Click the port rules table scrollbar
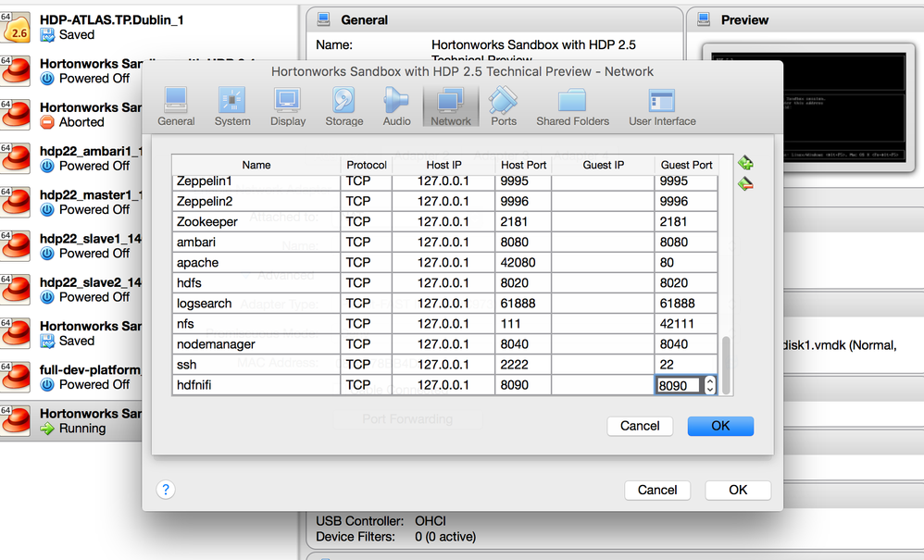924x560 pixels. pos(726,365)
